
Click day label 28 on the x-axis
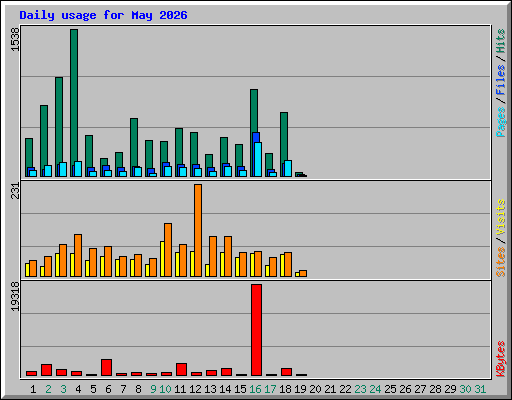point(435,389)
